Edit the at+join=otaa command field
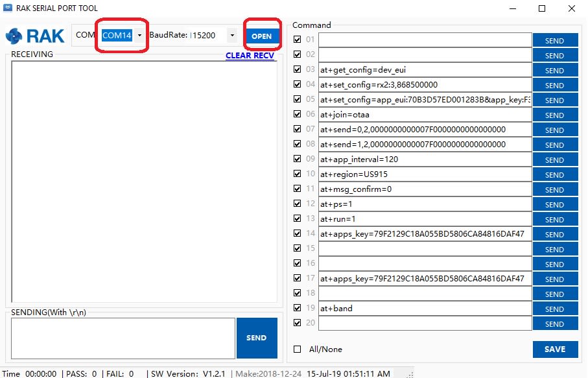This screenshot has height=378, width=588. (425, 114)
